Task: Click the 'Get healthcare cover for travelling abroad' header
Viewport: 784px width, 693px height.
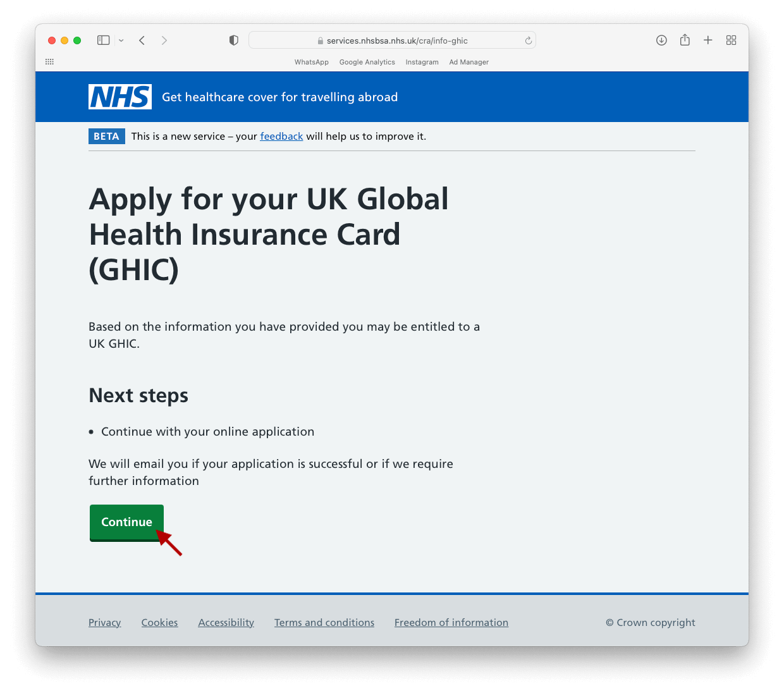Action: point(280,97)
